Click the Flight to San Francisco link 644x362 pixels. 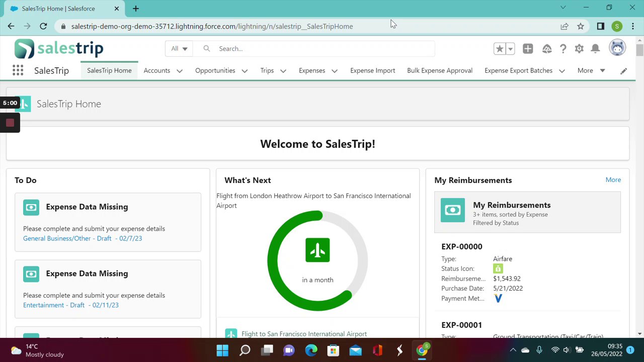[304, 334]
